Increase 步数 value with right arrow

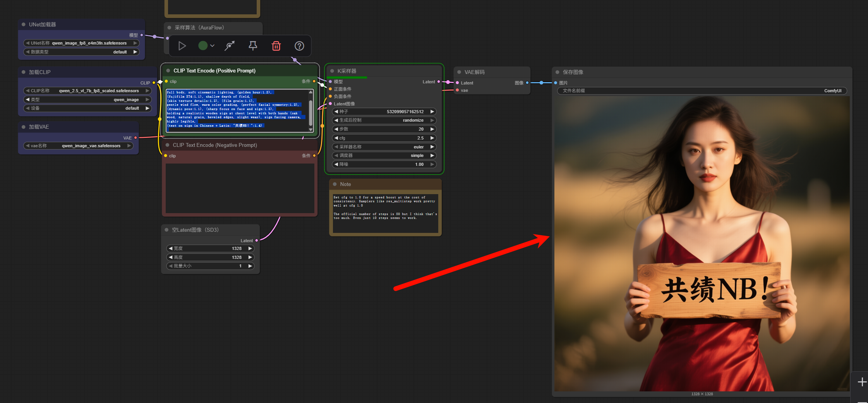(432, 129)
